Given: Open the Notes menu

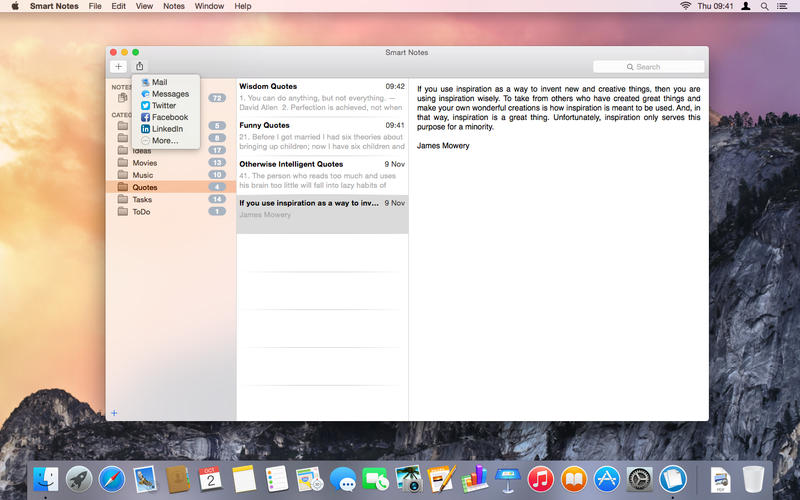Looking at the screenshot, I should pyautogui.click(x=174, y=6).
